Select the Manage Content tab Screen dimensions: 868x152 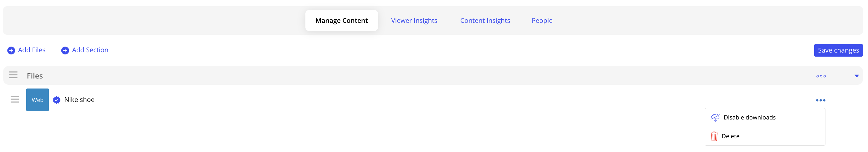click(x=341, y=21)
